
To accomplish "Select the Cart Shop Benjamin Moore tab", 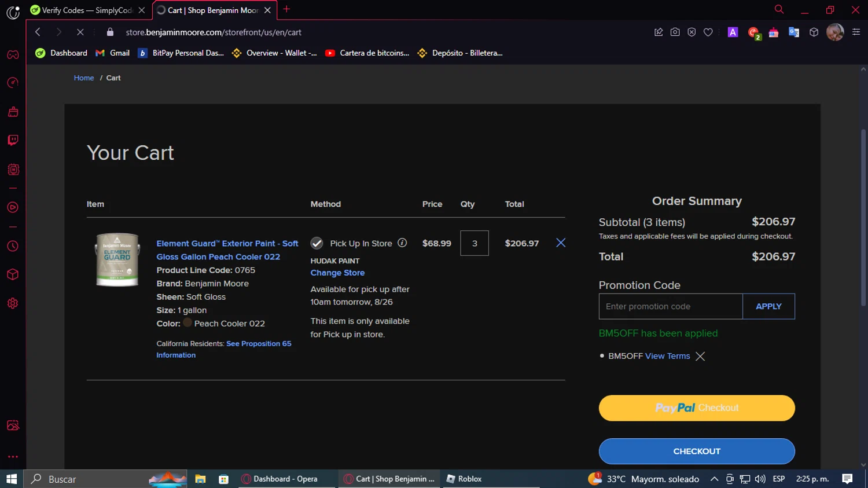I will pos(213,10).
